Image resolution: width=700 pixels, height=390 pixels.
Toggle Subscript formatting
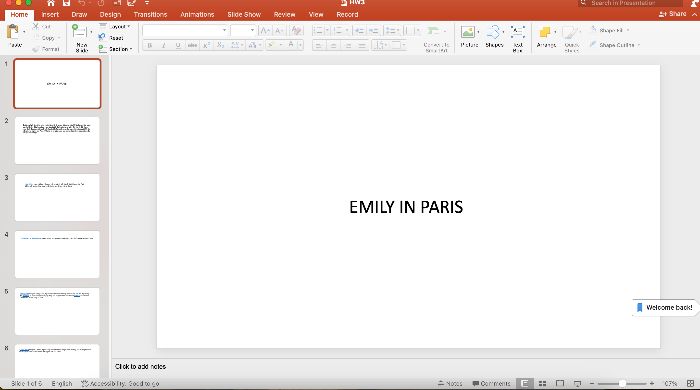coord(221,45)
